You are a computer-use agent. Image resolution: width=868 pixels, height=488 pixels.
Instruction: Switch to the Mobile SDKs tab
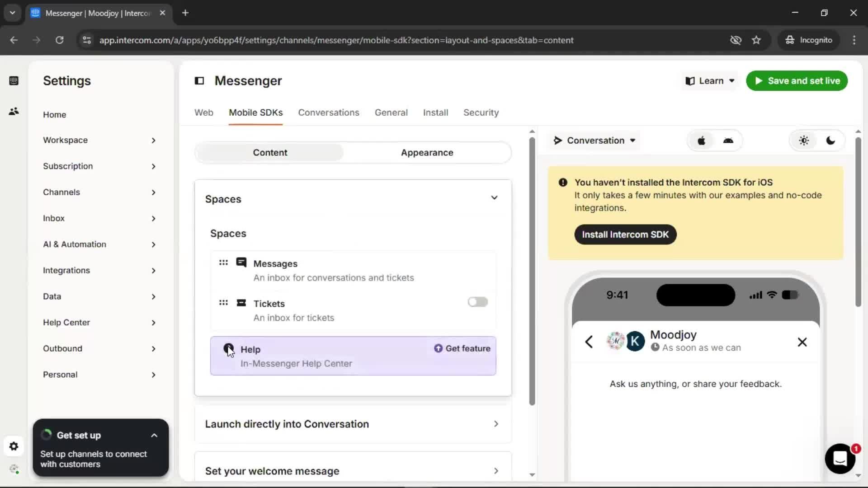pos(256,113)
